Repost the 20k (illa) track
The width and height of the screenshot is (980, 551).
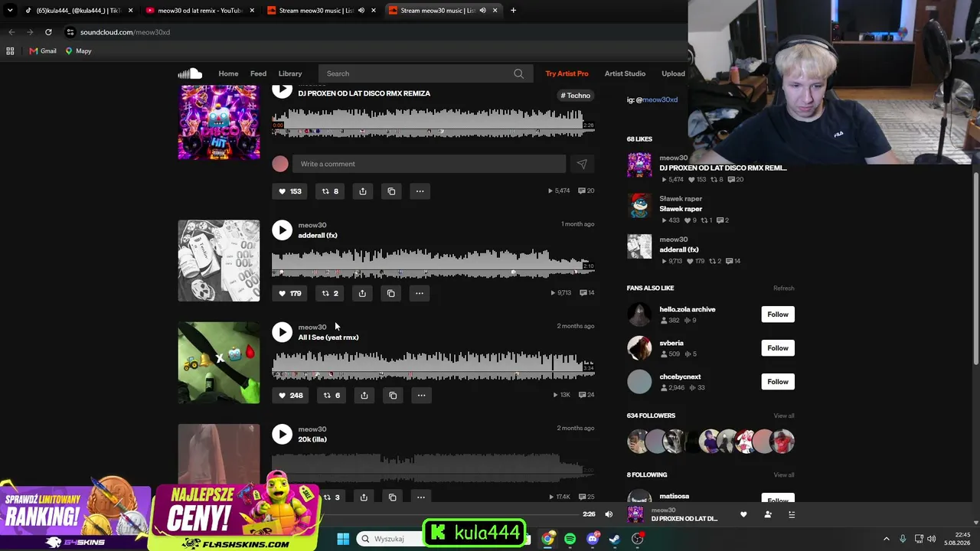[x=331, y=497]
